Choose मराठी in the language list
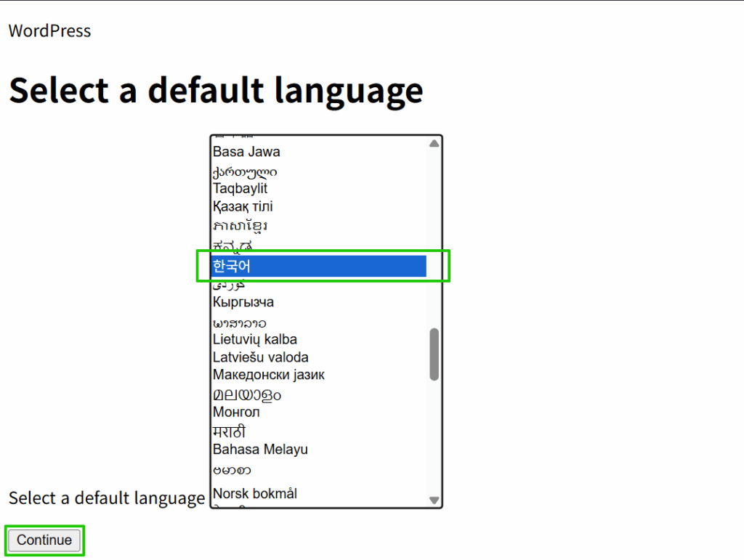The image size is (744, 560). tap(229, 431)
